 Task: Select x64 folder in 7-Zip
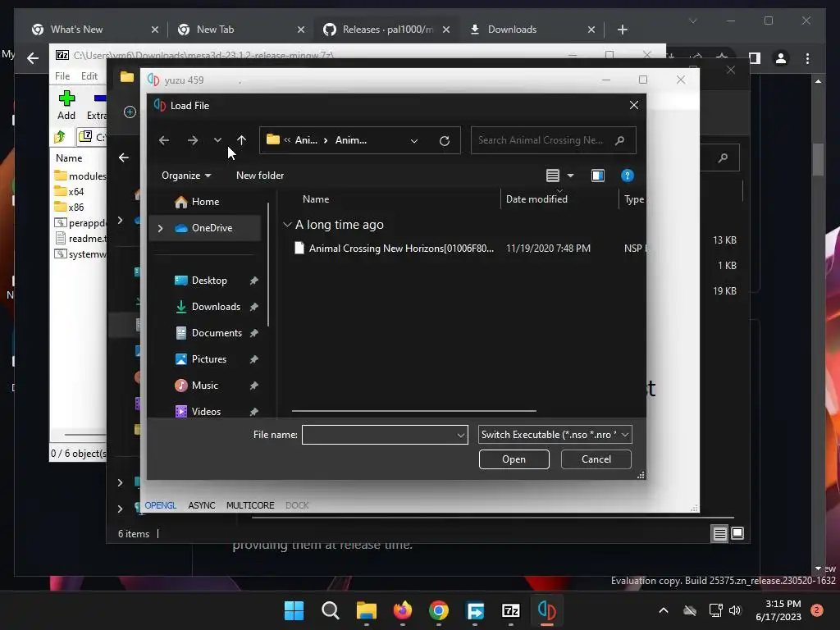(x=70, y=192)
